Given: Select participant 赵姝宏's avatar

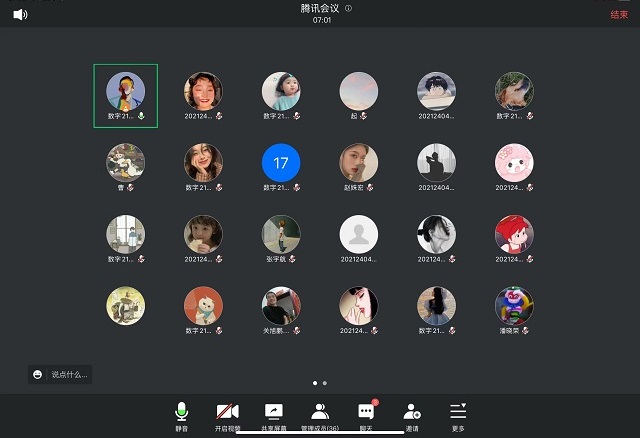Looking at the screenshot, I should (358, 162).
